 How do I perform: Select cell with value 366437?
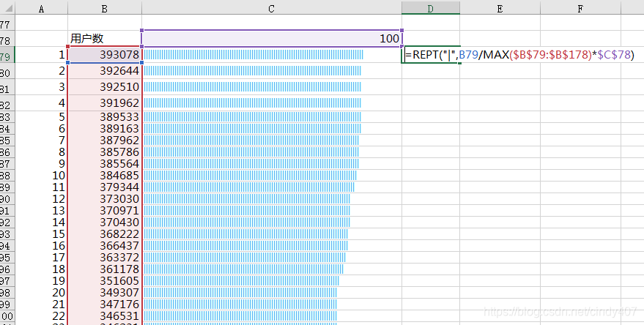point(105,246)
